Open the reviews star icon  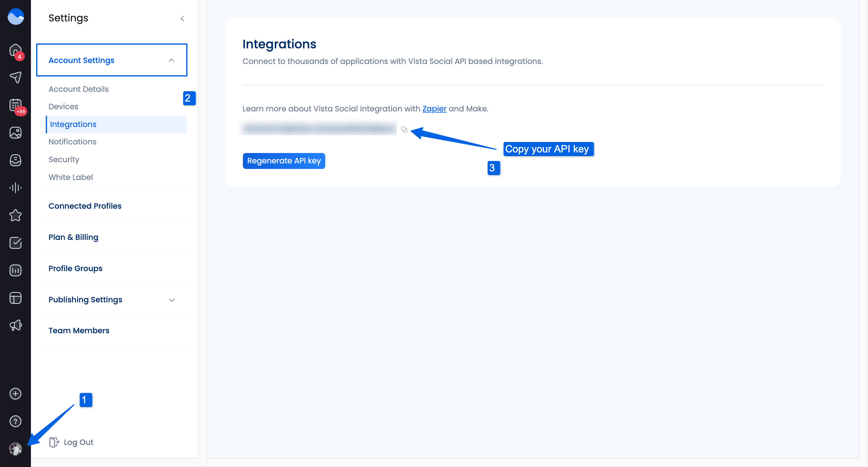(16, 215)
